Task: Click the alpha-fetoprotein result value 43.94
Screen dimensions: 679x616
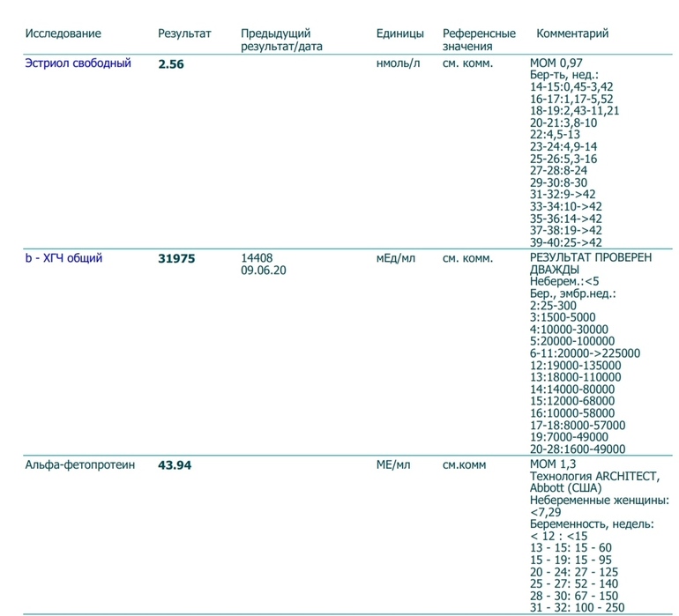Action: point(175,465)
